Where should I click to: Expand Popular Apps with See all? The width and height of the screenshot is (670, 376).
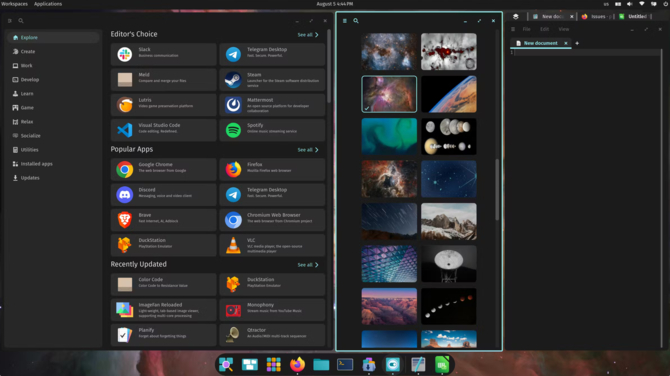[x=308, y=150]
